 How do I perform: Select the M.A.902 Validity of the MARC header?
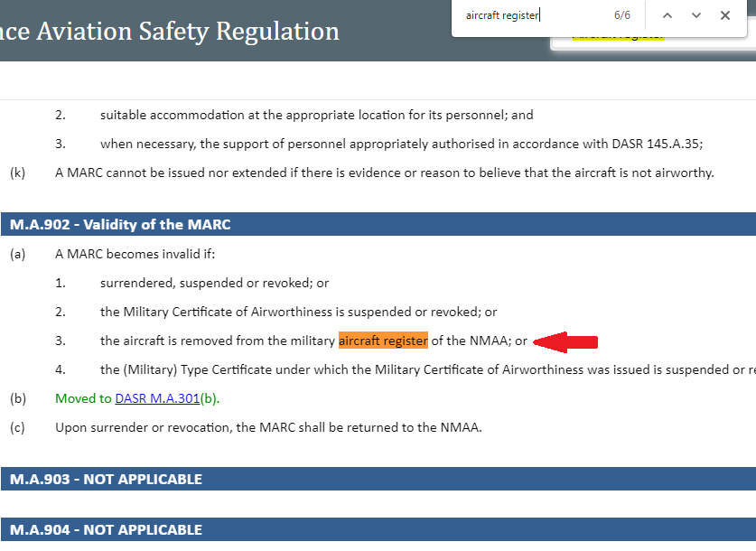tap(120, 225)
